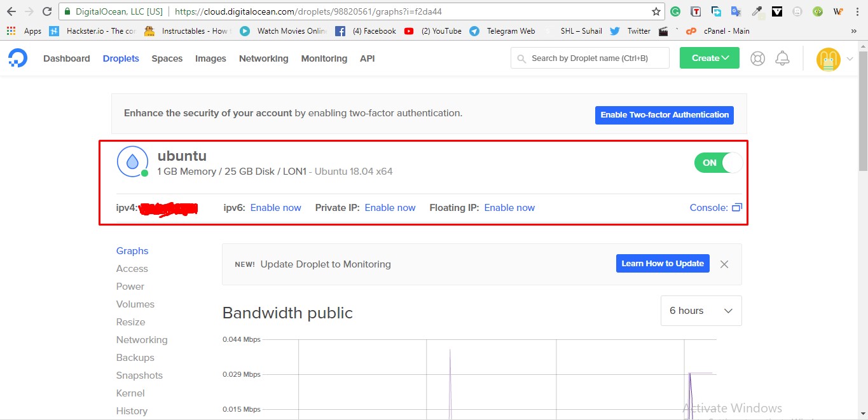Open the Watch Movies Online bookmark
Image resolution: width=868 pixels, height=420 pixels.
(284, 31)
